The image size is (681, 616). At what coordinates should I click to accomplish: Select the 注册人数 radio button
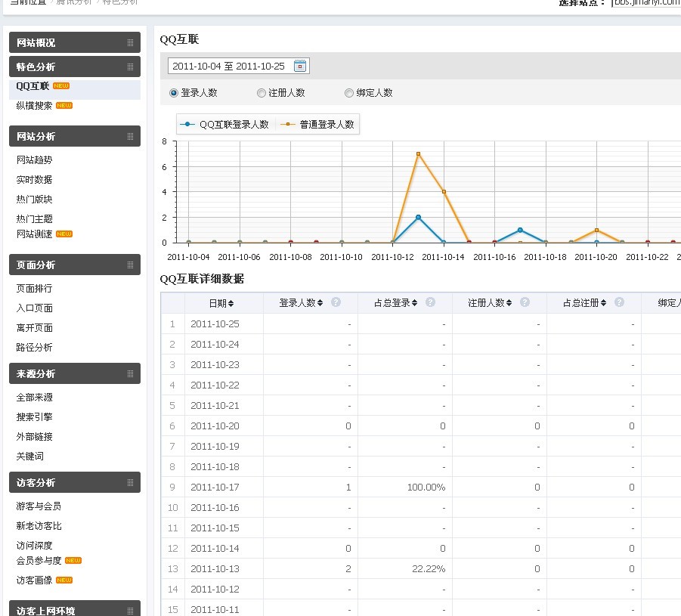pos(262,93)
